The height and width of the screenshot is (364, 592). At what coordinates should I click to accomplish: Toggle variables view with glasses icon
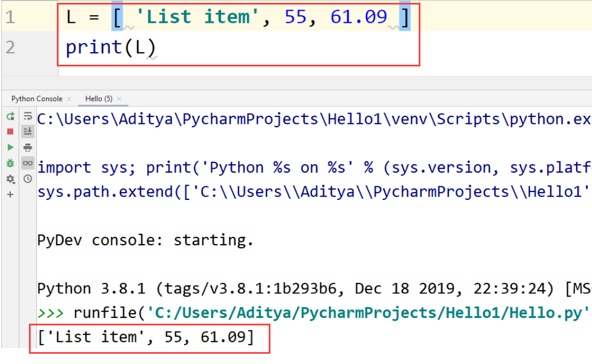point(27,164)
